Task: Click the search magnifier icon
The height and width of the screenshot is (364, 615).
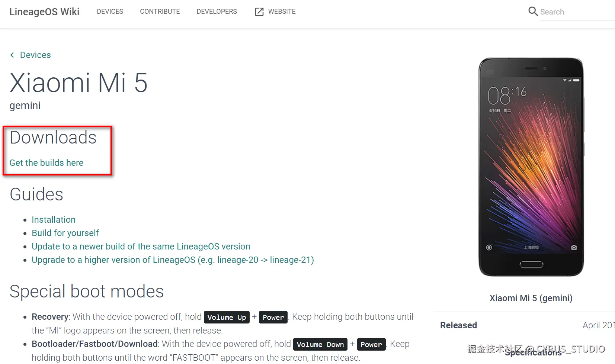Action: (533, 12)
